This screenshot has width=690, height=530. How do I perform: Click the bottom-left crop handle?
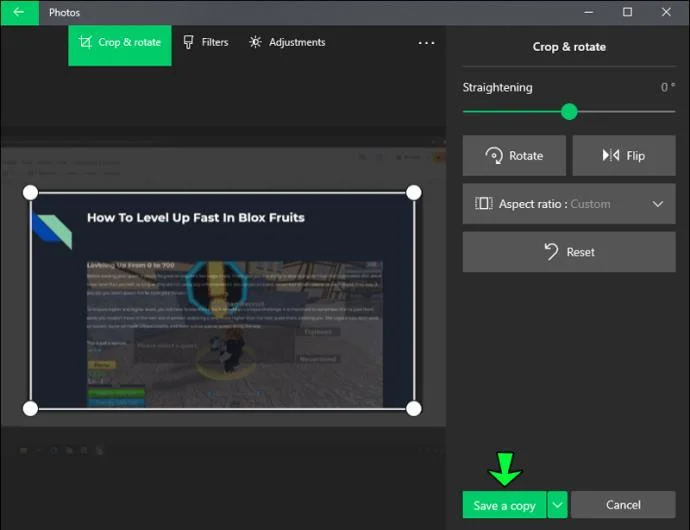30,409
